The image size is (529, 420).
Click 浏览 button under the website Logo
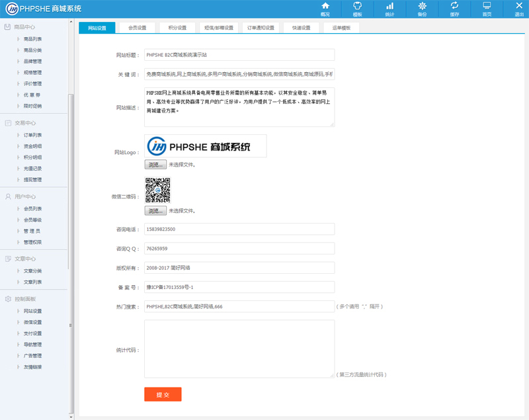(155, 165)
